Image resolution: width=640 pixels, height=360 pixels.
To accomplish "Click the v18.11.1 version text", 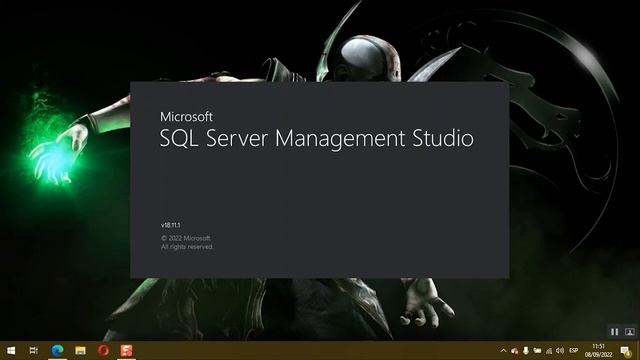I will tap(171, 225).
